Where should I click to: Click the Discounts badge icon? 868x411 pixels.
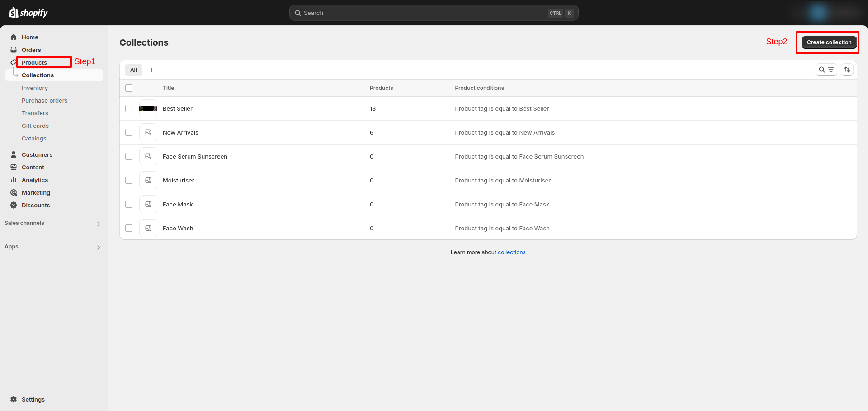[14, 205]
